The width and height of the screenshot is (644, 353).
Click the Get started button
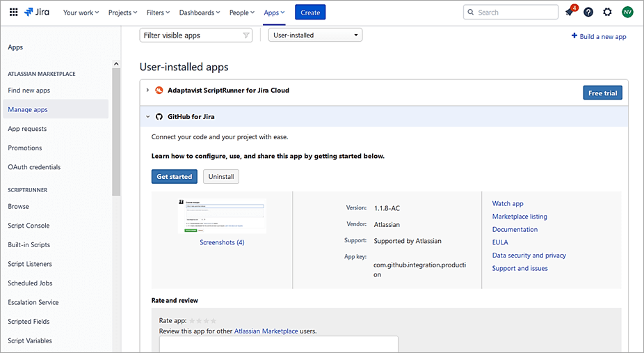tap(174, 177)
